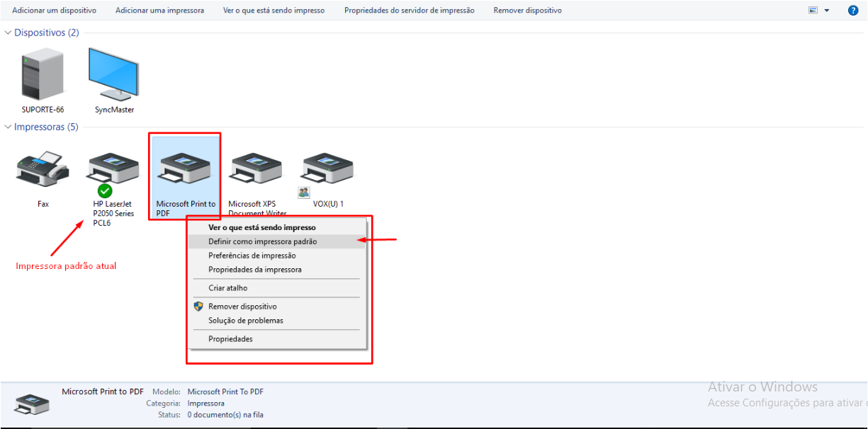Viewport: 868px width, 429px height.
Task: Select the VOX(U) 1 shared printer icon
Action: point(328,170)
